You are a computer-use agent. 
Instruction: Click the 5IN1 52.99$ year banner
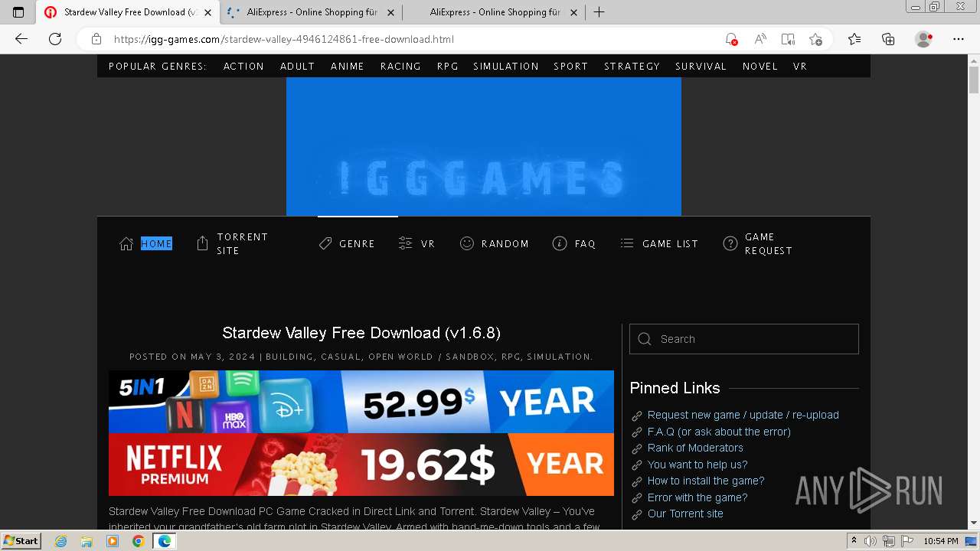(361, 402)
